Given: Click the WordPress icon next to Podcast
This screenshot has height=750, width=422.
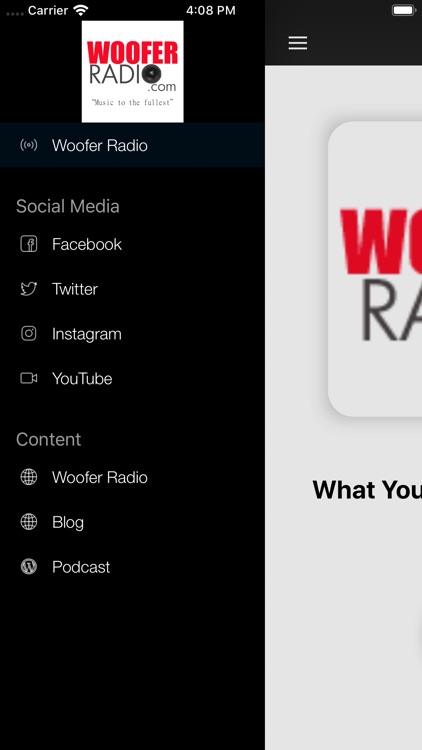Looking at the screenshot, I should click(x=29, y=567).
